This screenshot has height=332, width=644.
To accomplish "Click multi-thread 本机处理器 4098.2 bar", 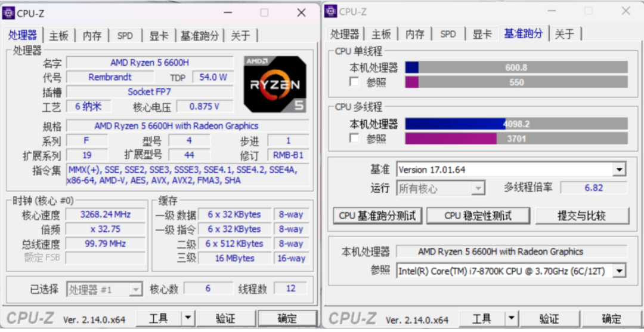I will pyautogui.click(x=516, y=124).
